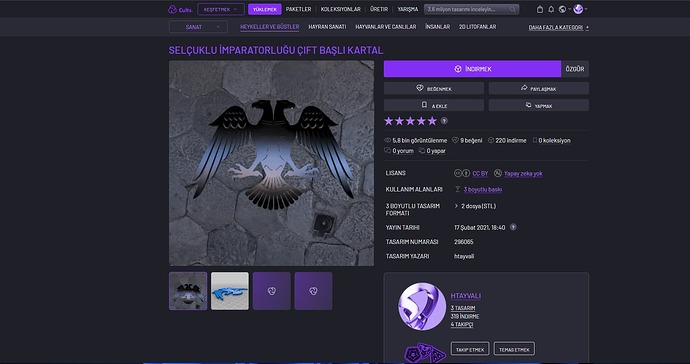This screenshot has height=364, width=690.
Task: Click the help icon next to publish date
Action: (x=513, y=227)
